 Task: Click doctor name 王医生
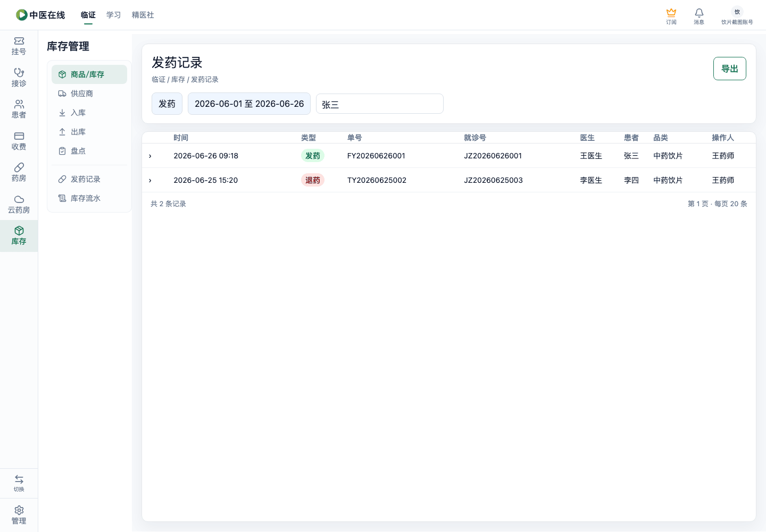point(591,156)
